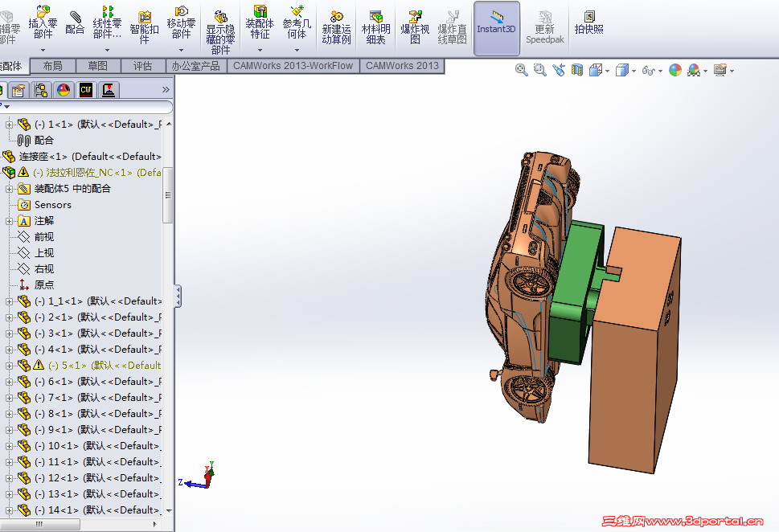Screen dimensions: 779x532
Task: Switch to the 布局 (Layout) tab
Action: [53, 66]
